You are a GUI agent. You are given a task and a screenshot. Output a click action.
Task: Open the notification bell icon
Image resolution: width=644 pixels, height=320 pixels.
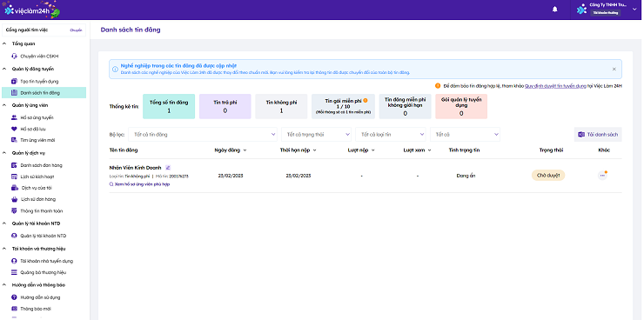coord(555,10)
